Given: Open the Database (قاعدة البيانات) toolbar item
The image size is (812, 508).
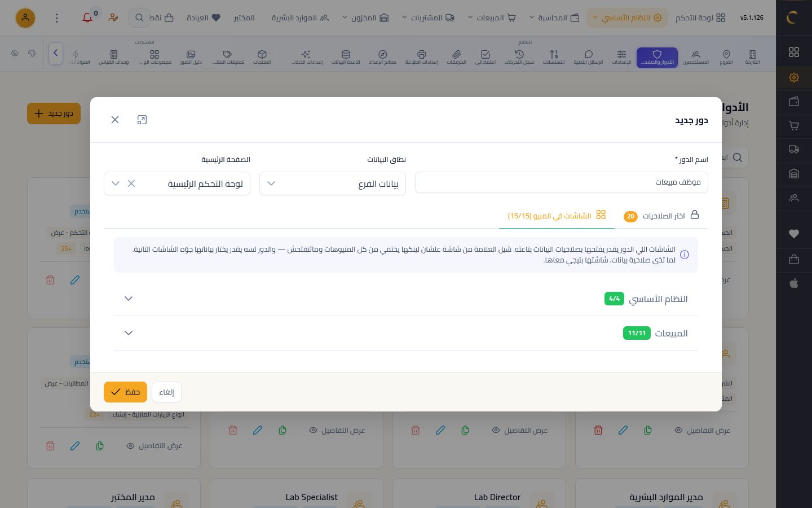Looking at the screenshot, I should pos(346,57).
